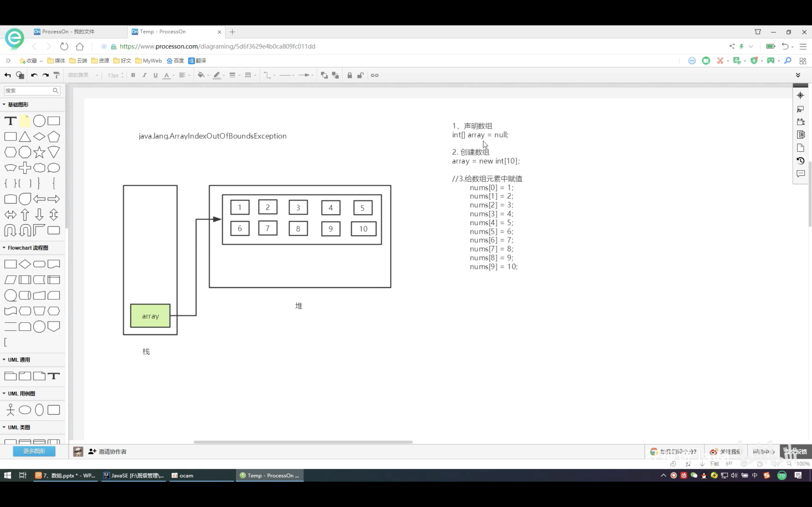
Task: Open the comments icon in right panel
Action: pyautogui.click(x=800, y=174)
